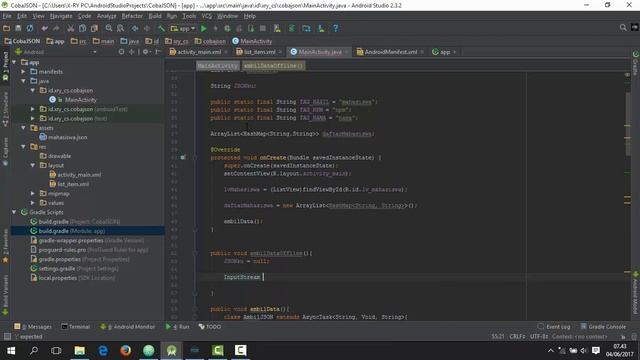640x360 pixels.
Task: Open Search Everywhere magnifier at top right
Action: [623, 27]
